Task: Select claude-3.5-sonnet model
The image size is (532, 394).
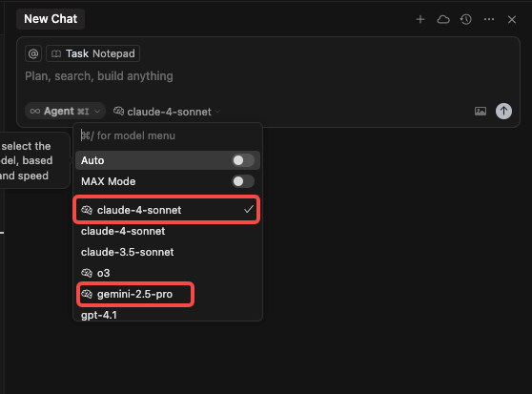Action: point(167,252)
